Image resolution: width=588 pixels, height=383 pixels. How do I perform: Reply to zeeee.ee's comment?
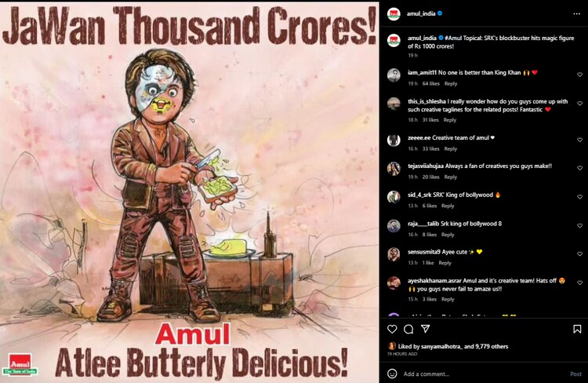450,148
